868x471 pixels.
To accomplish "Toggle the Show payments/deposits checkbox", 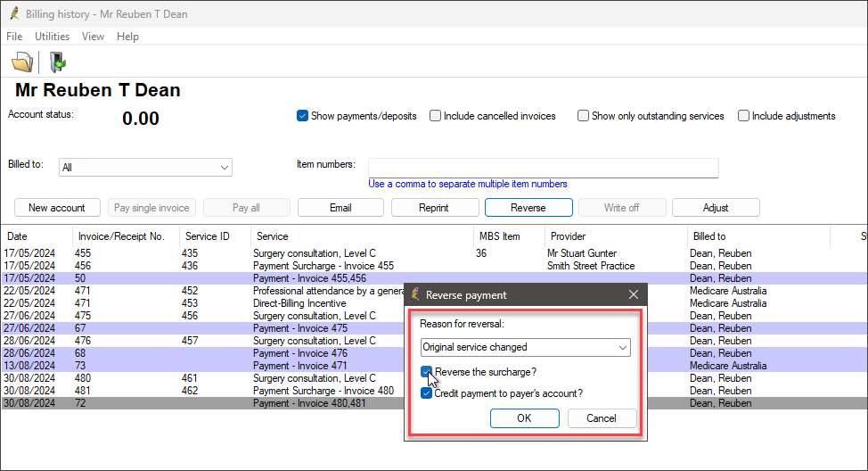I will [x=303, y=116].
